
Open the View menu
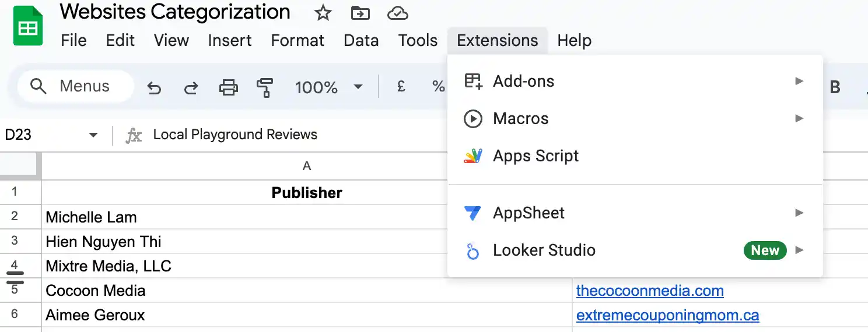tap(171, 40)
